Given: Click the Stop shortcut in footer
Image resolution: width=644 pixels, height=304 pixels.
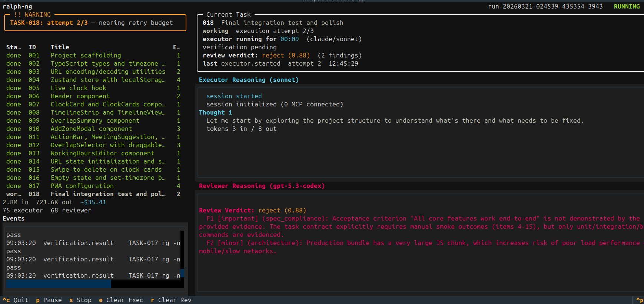Looking at the screenshot, I should 80,300.
